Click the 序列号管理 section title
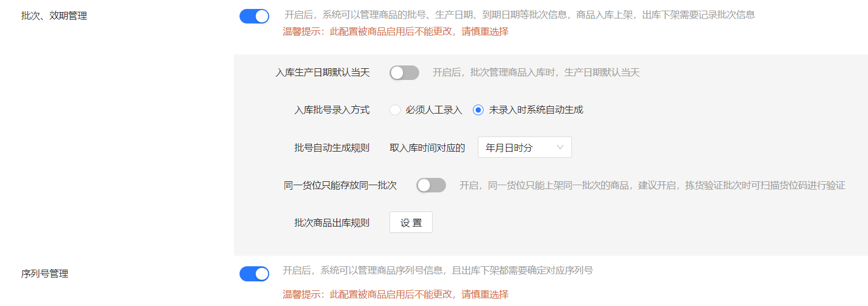This screenshot has width=868, height=306. pos(45,274)
